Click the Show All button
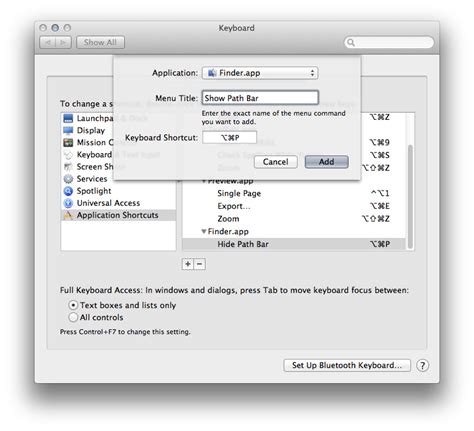The width and height of the screenshot is (474, 431). click(100, 43)
